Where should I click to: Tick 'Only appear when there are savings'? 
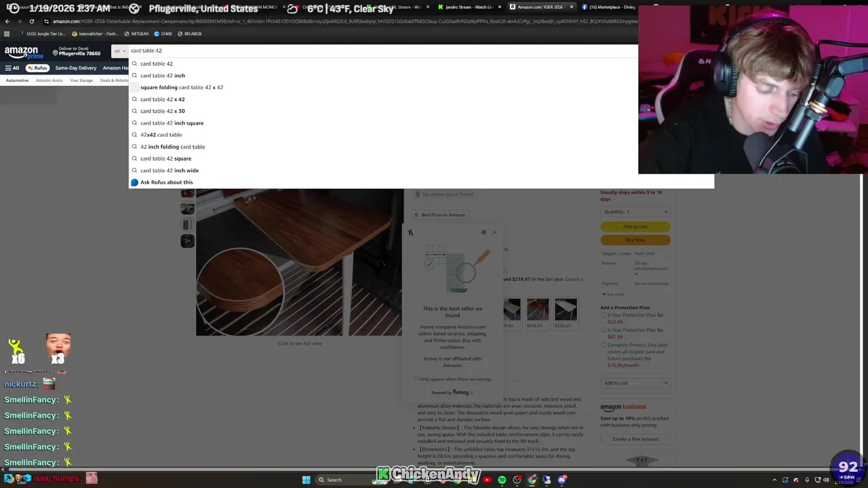coord(417,379)
